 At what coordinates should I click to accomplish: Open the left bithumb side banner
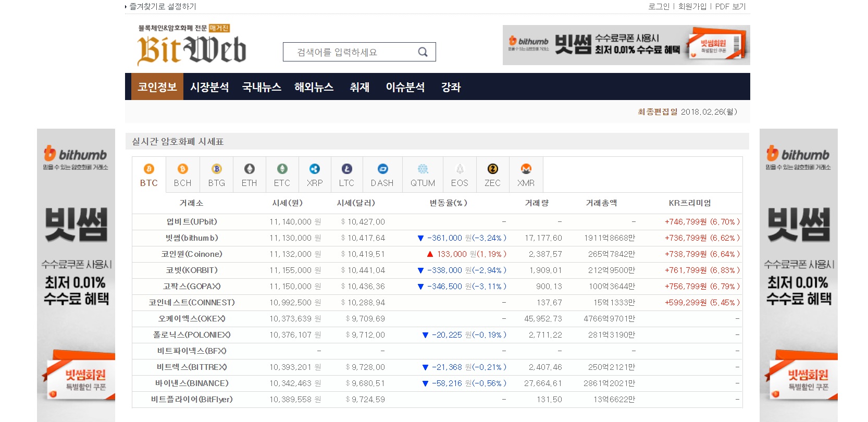(x=76, y=275)
